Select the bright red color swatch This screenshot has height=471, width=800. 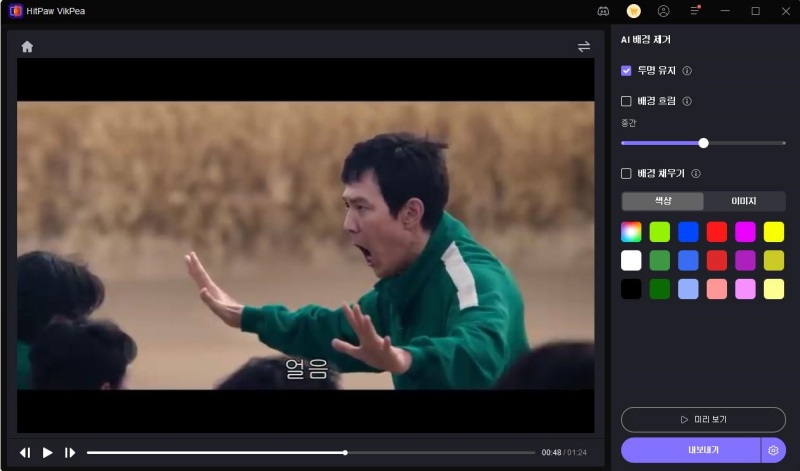(717, 232)
